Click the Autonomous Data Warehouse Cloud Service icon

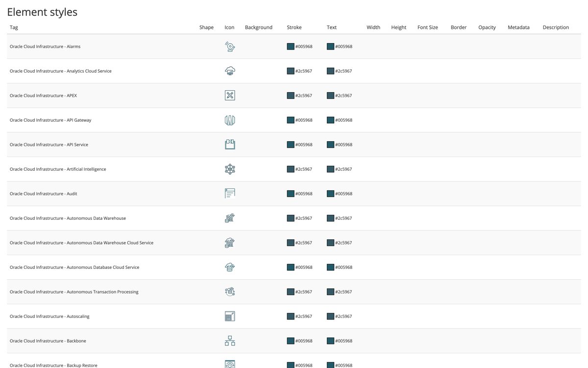(230, 243)
